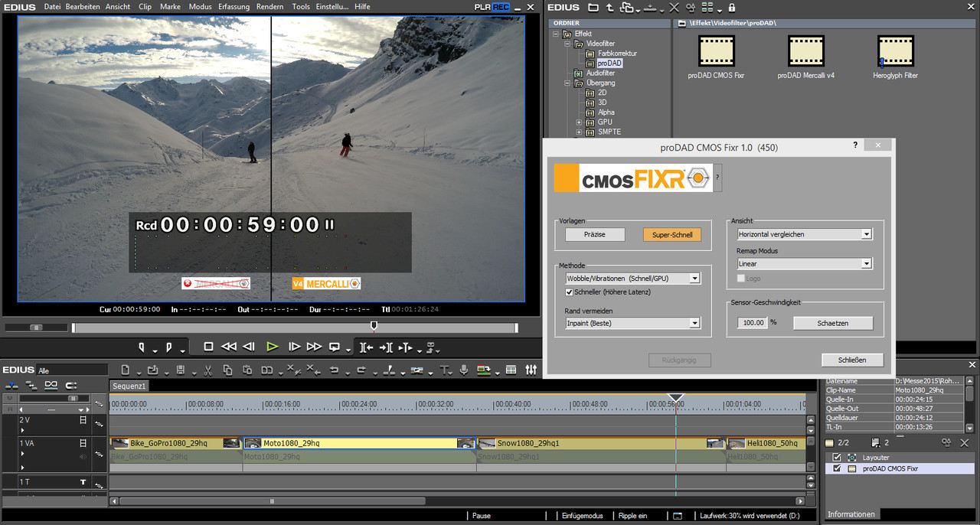The height and width of the screenshot is (525, 980).
Task: Collapse the Effekt tree node
Action: (x=557, y=34)
